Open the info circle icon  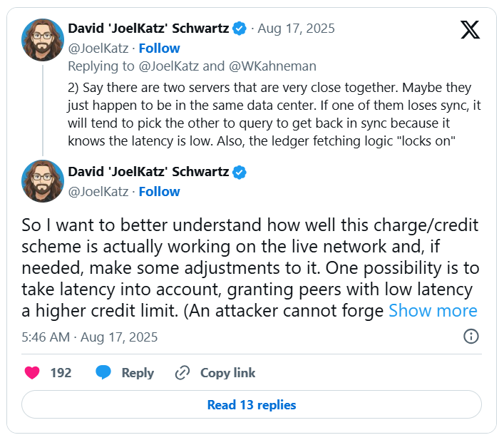pyautogui.click(x=471, y=337)
